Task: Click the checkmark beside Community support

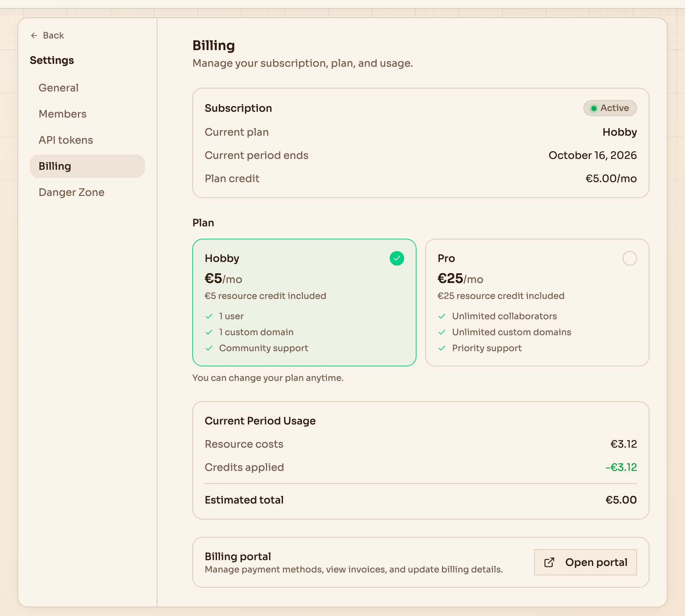Action: click(209, 348)
